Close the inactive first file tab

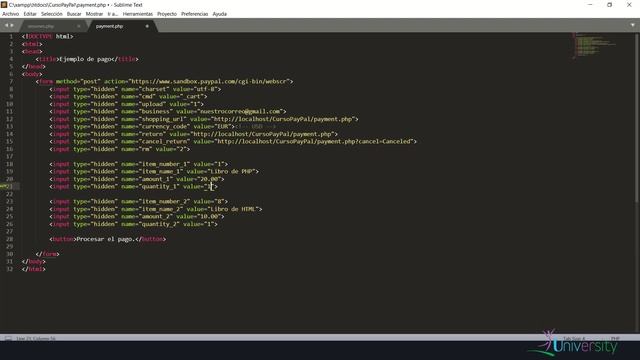[x=79, y=26]
